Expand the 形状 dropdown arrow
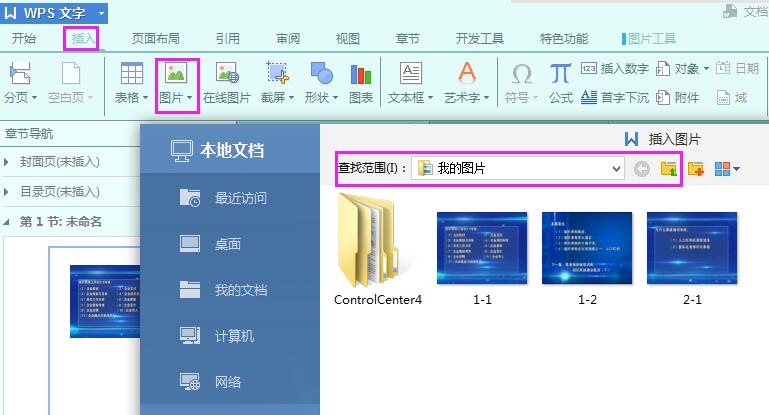Viewport: 769px width, 415px height. 335,98
